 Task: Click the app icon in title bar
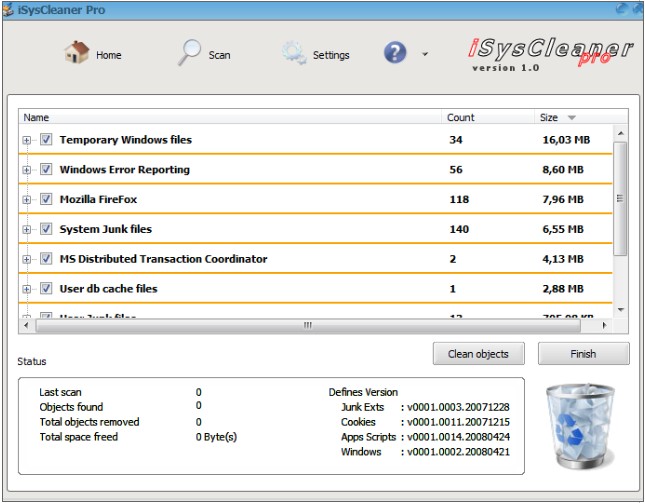[x=10, y=9]
